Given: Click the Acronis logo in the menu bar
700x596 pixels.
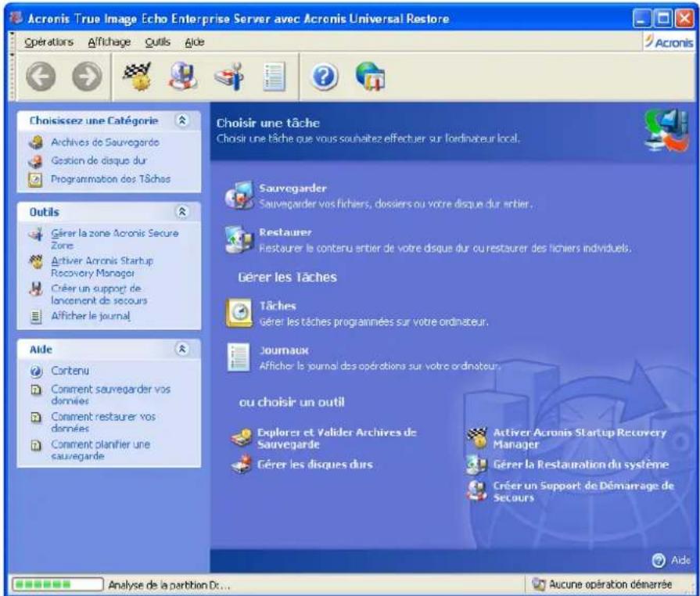Looking at the screenshot, I should pyautogui.click(x=669, y=42).
